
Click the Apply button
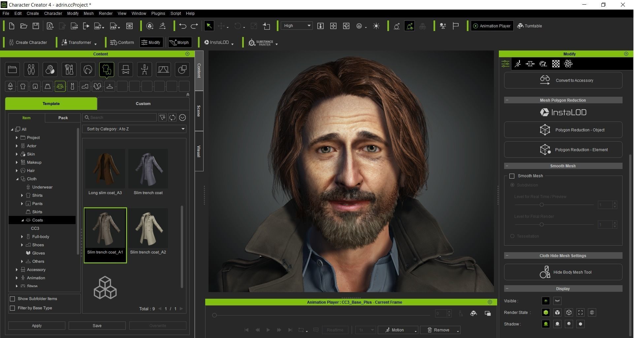pyautogui.click(x=37, y=326)
